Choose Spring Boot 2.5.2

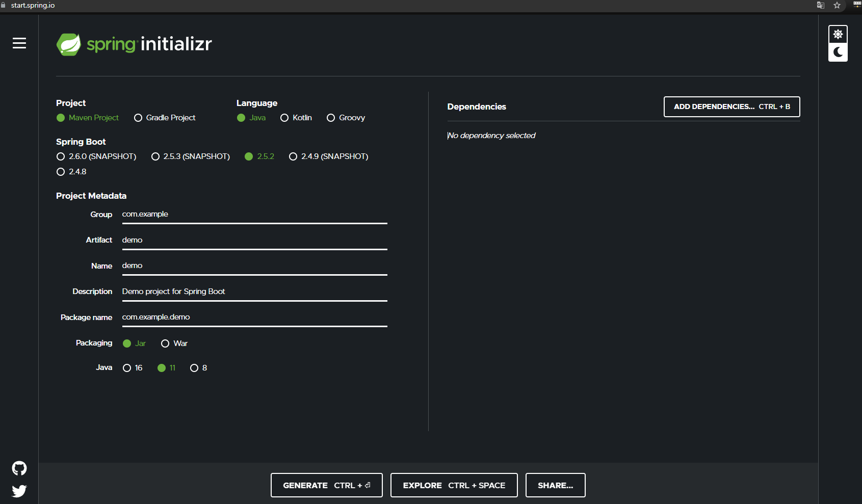pos(259,156)
